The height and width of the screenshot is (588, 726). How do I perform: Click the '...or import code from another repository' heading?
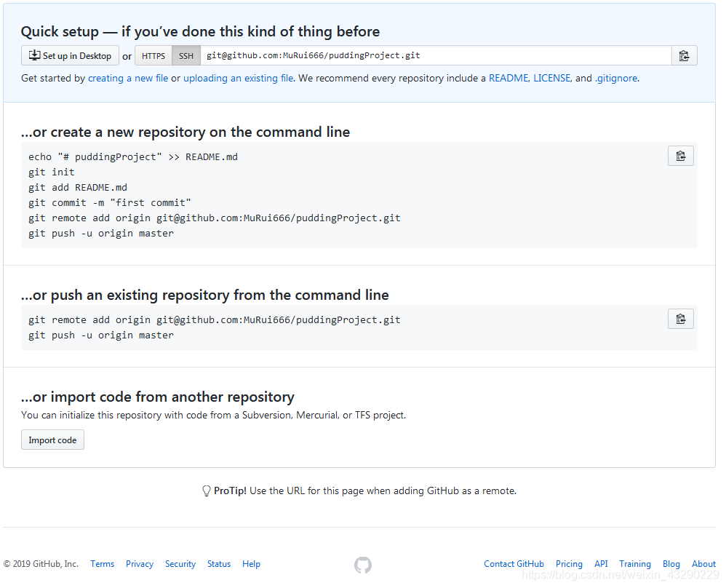157,397
